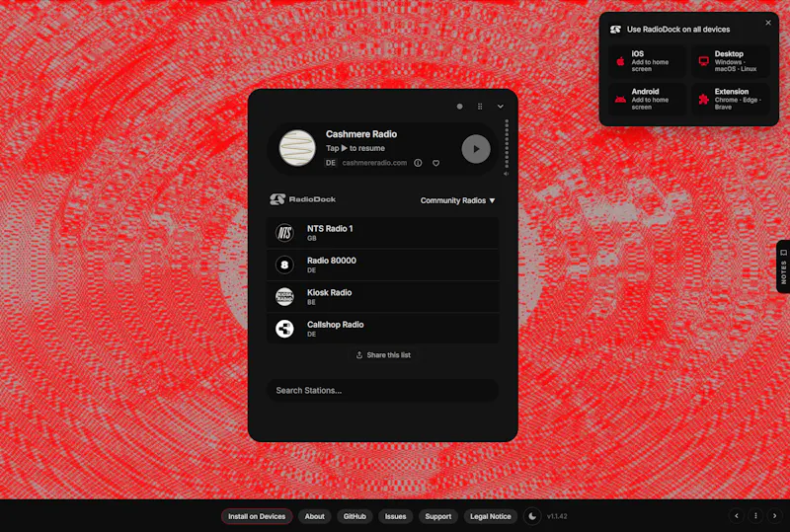Close the Use RadioDock on all devices popup

(768, 23)
